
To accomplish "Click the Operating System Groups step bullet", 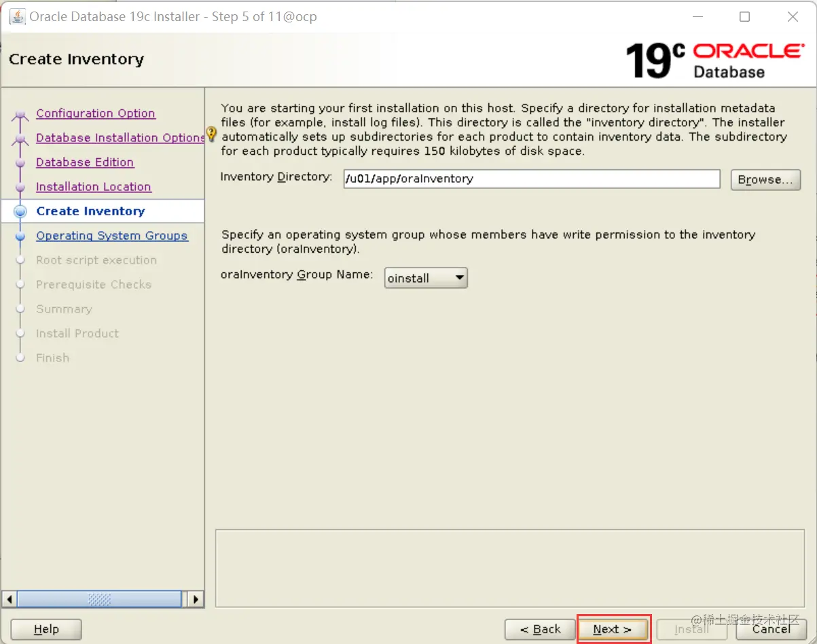I will click(x=20, y=236).
